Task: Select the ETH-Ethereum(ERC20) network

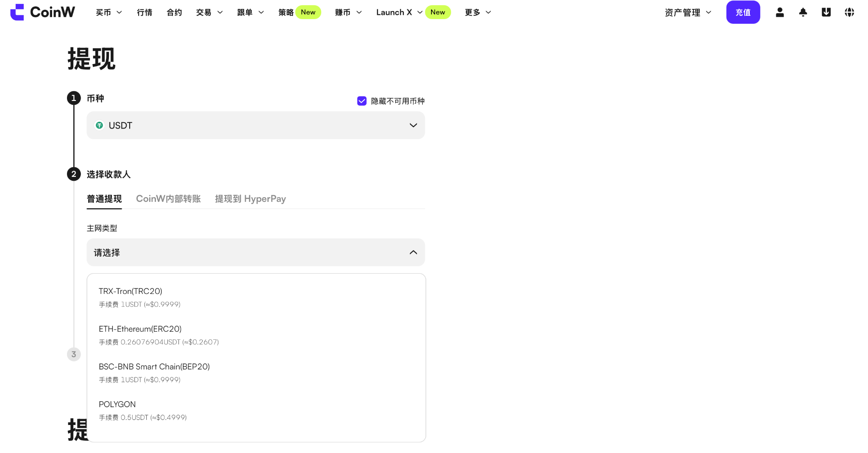Action: (x=256, y=335)
